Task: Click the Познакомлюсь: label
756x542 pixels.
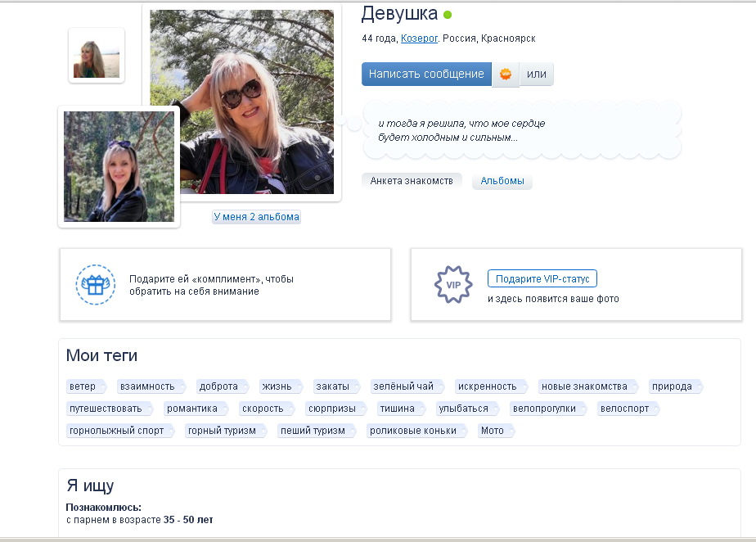Action: pyautogui.click(x=104, y=508)
